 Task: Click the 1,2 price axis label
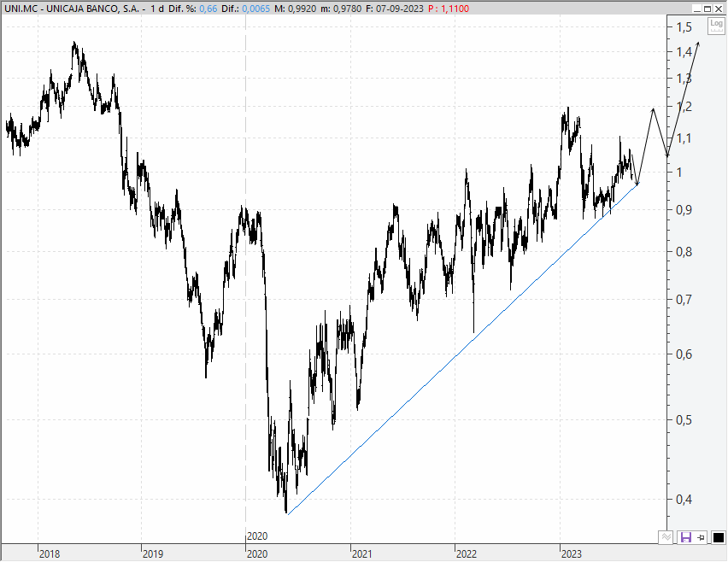(x=684, y=107)
